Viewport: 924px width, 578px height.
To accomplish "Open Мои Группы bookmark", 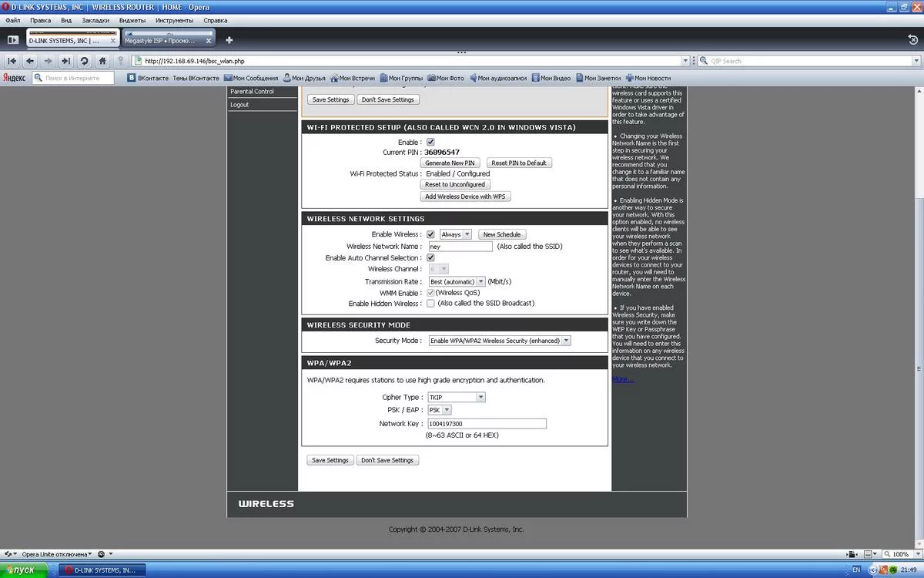I will click(x=401, y=78).
